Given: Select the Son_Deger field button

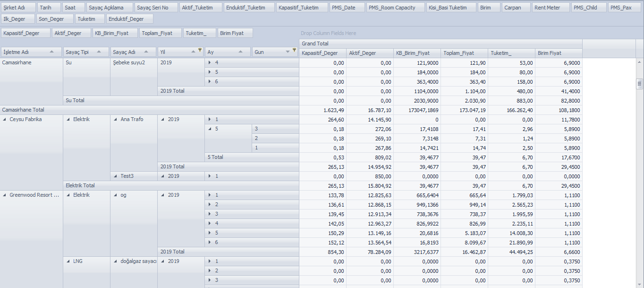Looking at the screenshot, I should pyautogui.click(x=55, y=19).
